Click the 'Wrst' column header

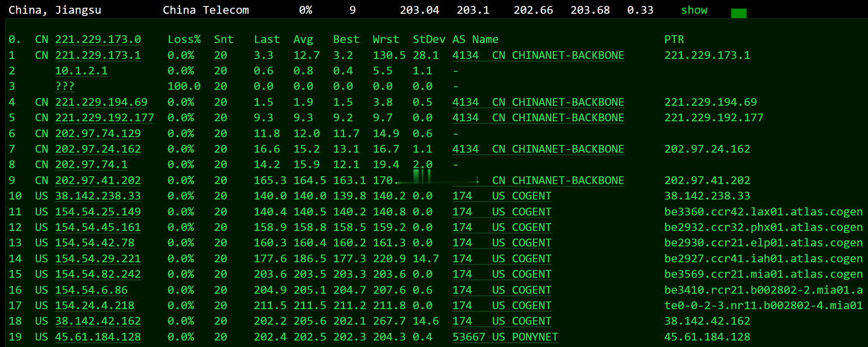pos(386,40)
